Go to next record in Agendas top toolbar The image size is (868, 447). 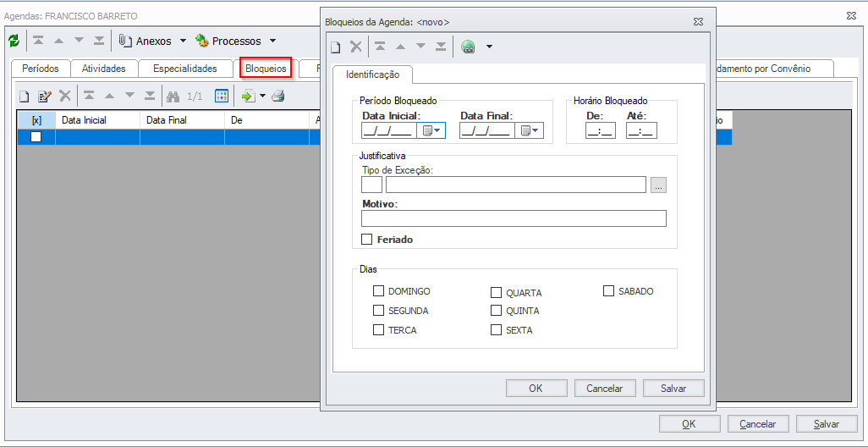80,41
